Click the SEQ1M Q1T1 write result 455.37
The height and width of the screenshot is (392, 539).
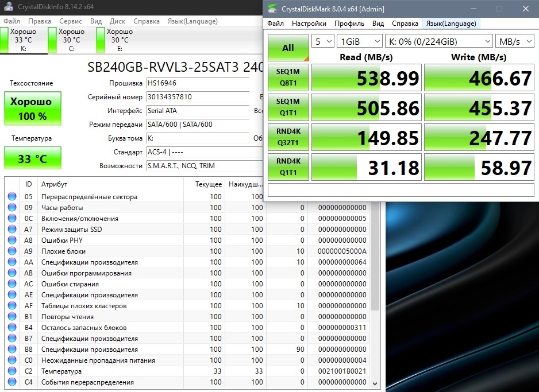479,107
